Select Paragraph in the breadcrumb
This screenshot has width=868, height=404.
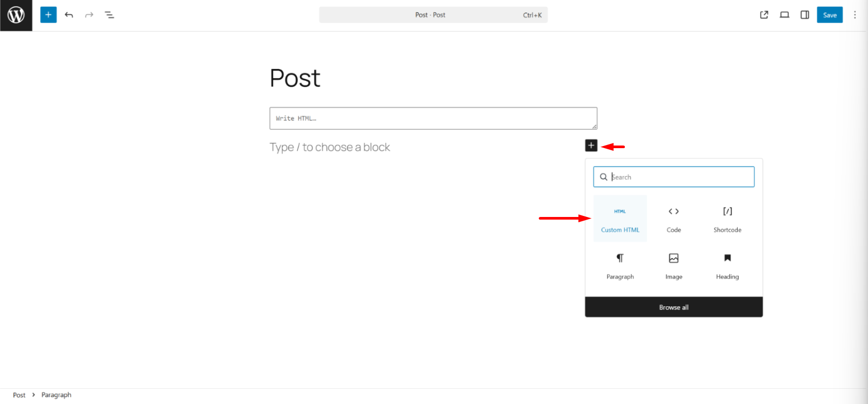(56, 395)
